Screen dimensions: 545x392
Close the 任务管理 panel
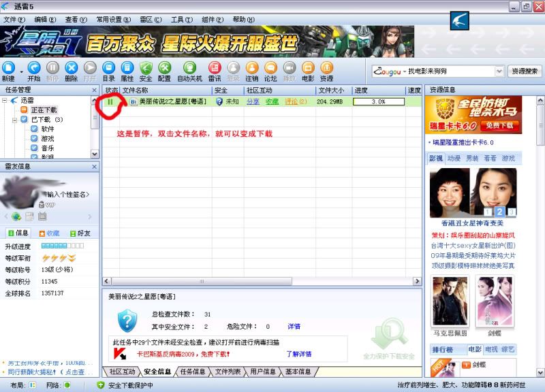pos(95,91)
